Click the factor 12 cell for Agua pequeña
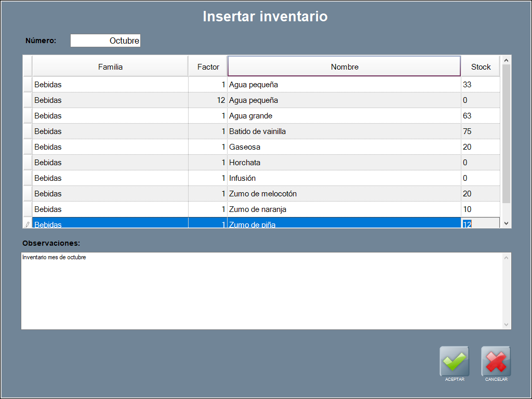The image size is (532, 399). [x=208, y=100]
